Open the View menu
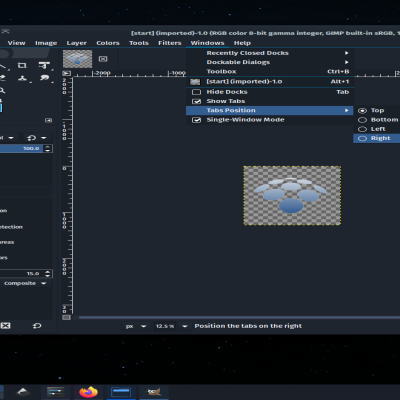The width and height of the screenshot is (400, 400). [x=16, y=43]
